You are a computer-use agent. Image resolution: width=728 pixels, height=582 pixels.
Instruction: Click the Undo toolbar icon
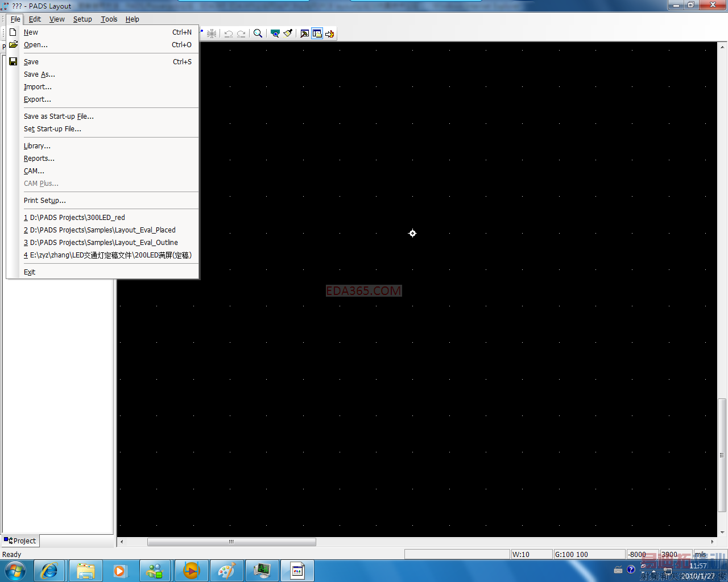click(229, 34)
